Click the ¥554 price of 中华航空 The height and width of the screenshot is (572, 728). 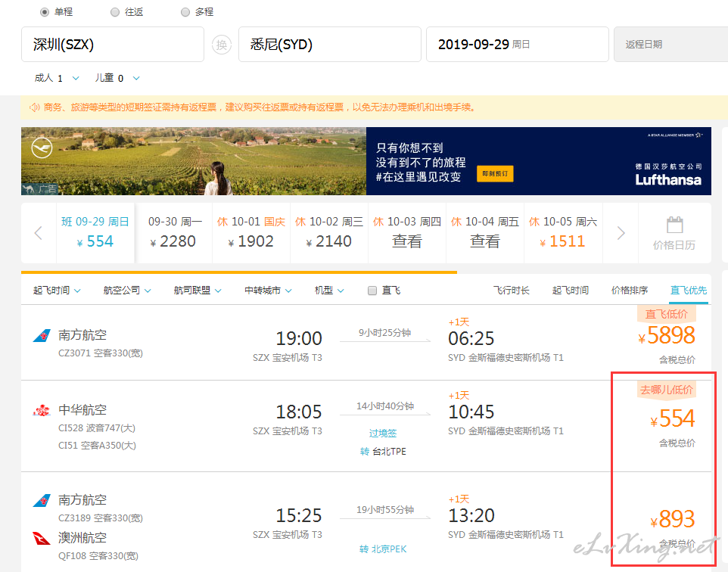pos(673,419)
